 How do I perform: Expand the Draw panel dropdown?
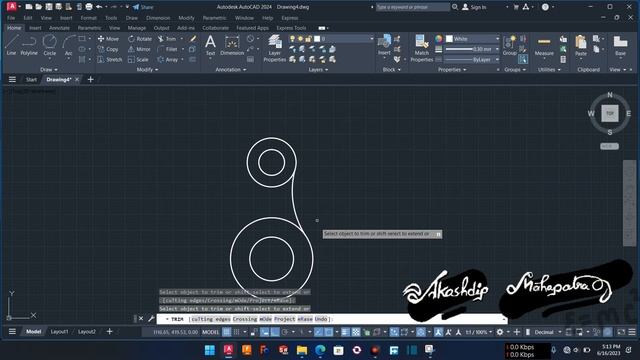[49, 69]
